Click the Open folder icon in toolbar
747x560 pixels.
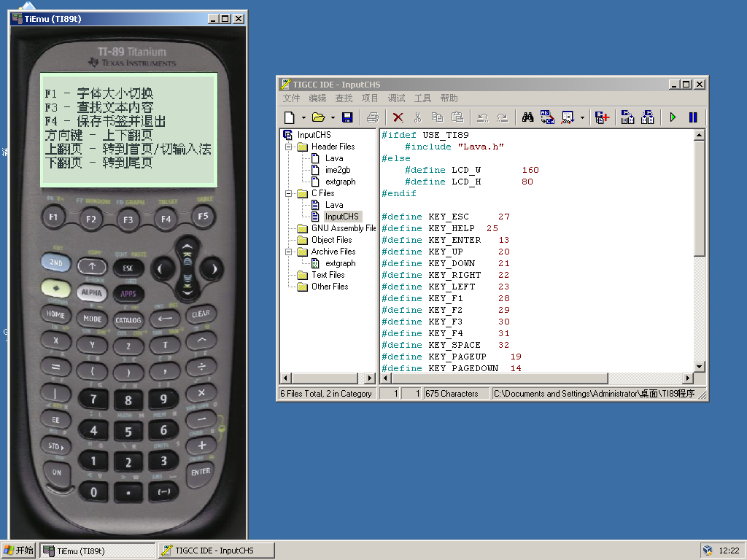pyautogui.click(x=318, y=117)
